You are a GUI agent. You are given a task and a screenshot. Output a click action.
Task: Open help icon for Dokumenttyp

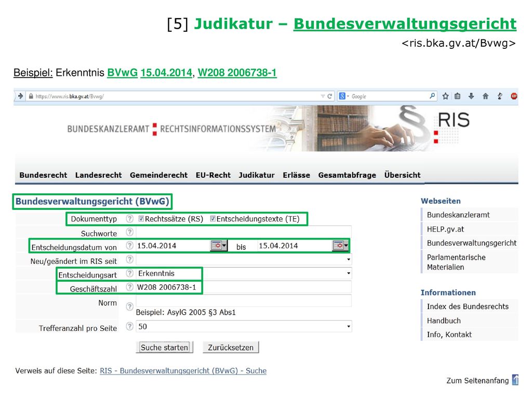129,219
